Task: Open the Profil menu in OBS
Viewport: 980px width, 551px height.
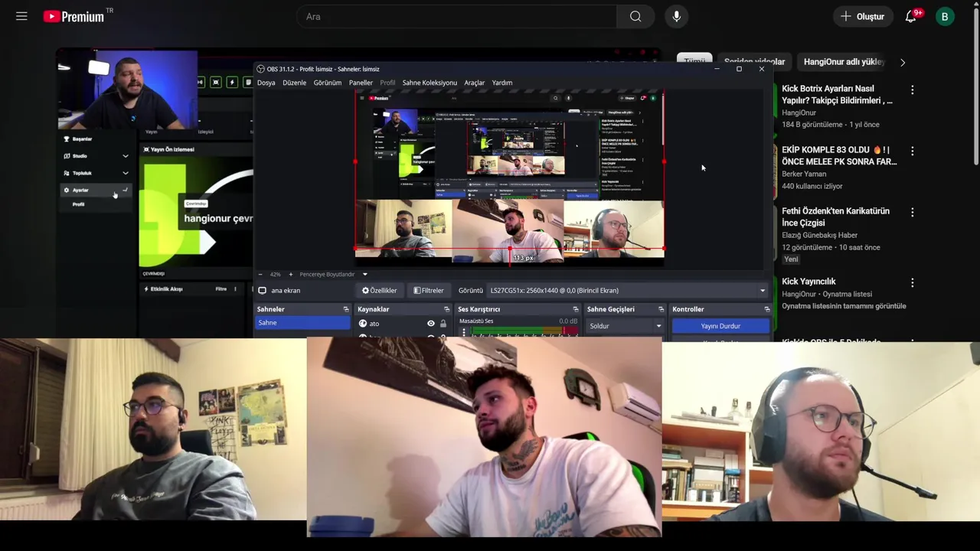Action: (387, 83)
